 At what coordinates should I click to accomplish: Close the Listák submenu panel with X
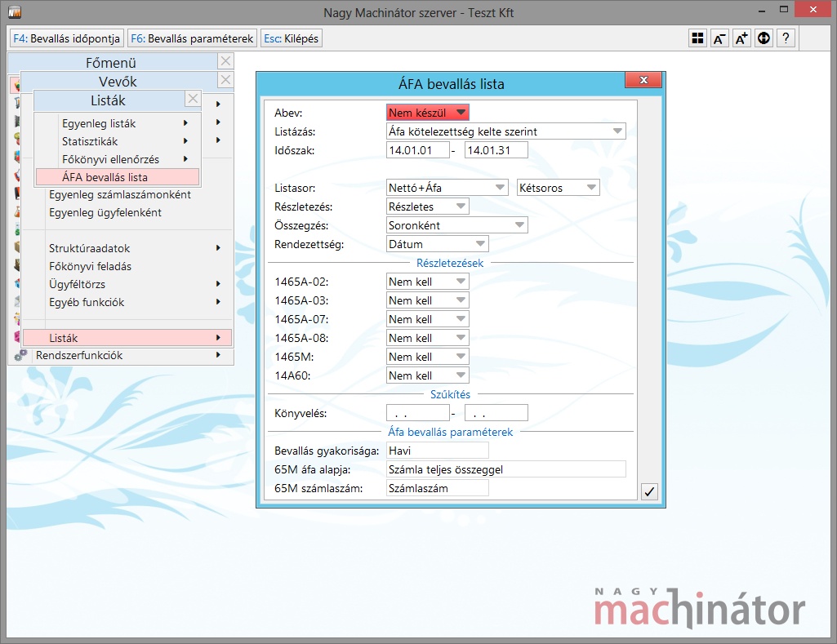192,100
